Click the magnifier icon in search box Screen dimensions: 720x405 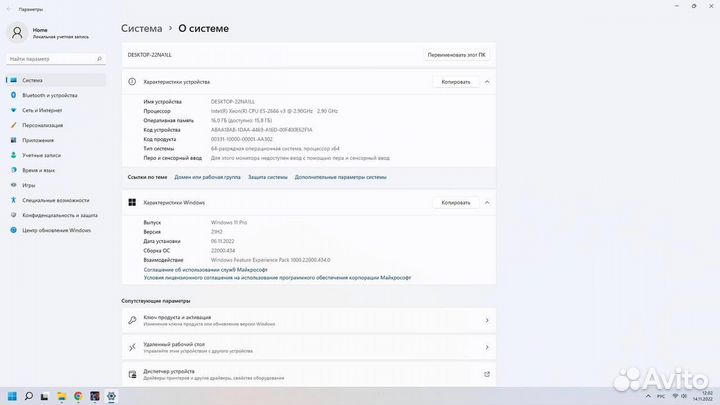[x=99, y=59]
